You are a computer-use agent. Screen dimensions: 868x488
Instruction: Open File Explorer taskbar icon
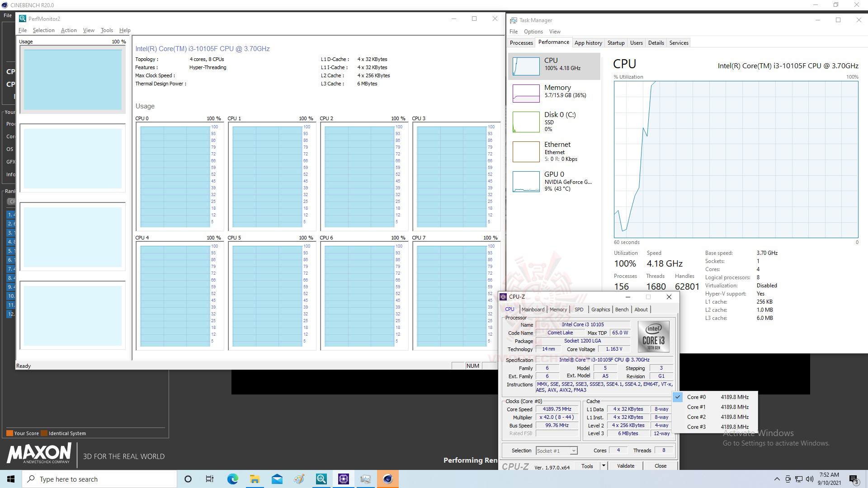(x=255, y=479)
